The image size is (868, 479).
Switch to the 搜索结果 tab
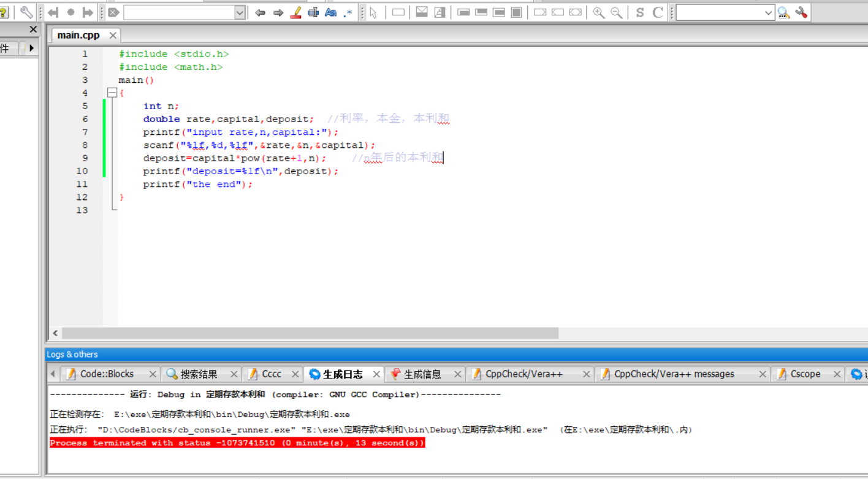[x=199, y=374]
